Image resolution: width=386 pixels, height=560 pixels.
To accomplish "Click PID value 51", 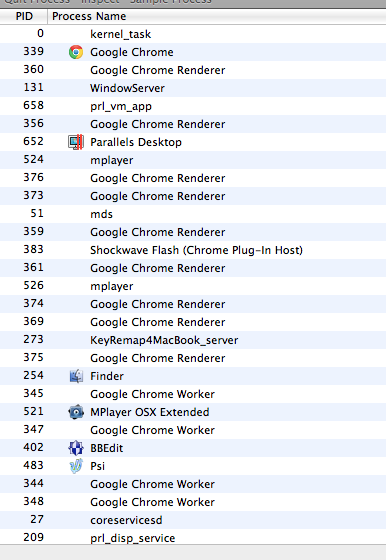I will click(x=37, y=213).
